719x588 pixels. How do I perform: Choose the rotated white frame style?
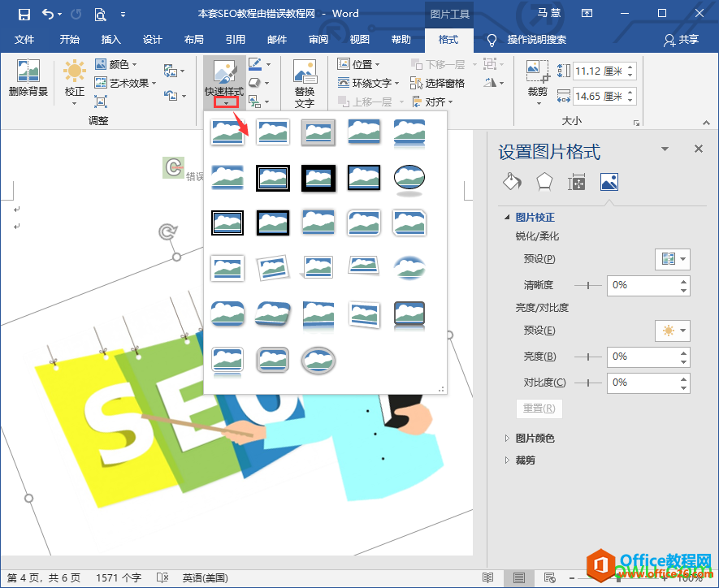(273, 268)
